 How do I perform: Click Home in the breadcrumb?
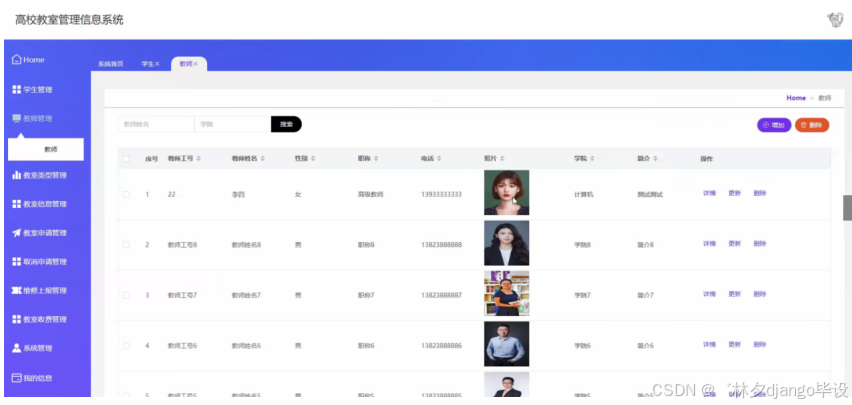(796, 98)
